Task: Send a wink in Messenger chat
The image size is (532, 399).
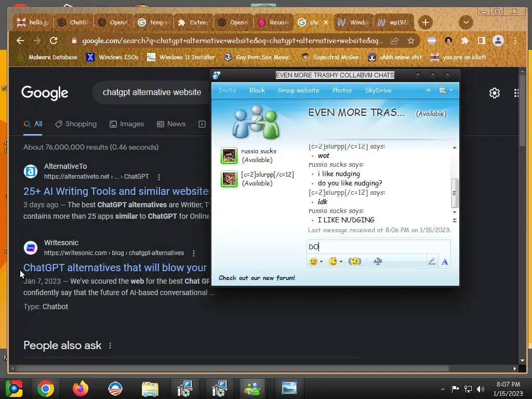Action: (333, 261)
